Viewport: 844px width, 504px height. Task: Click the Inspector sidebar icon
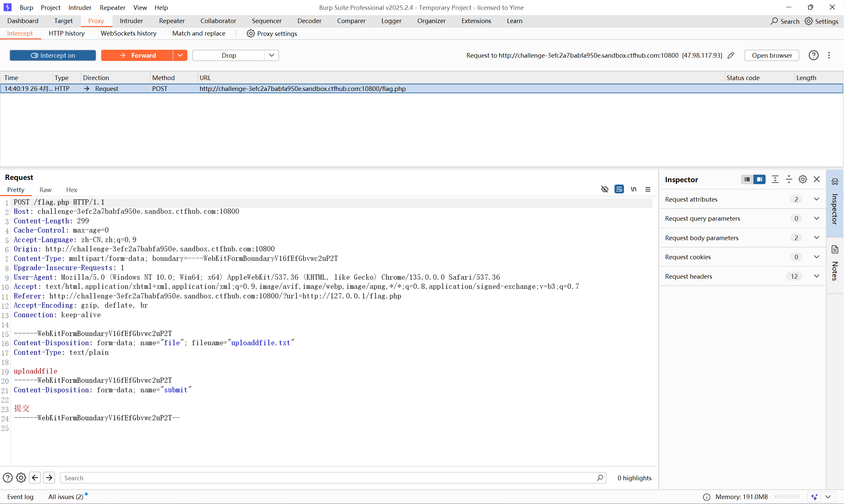[835, 182]
